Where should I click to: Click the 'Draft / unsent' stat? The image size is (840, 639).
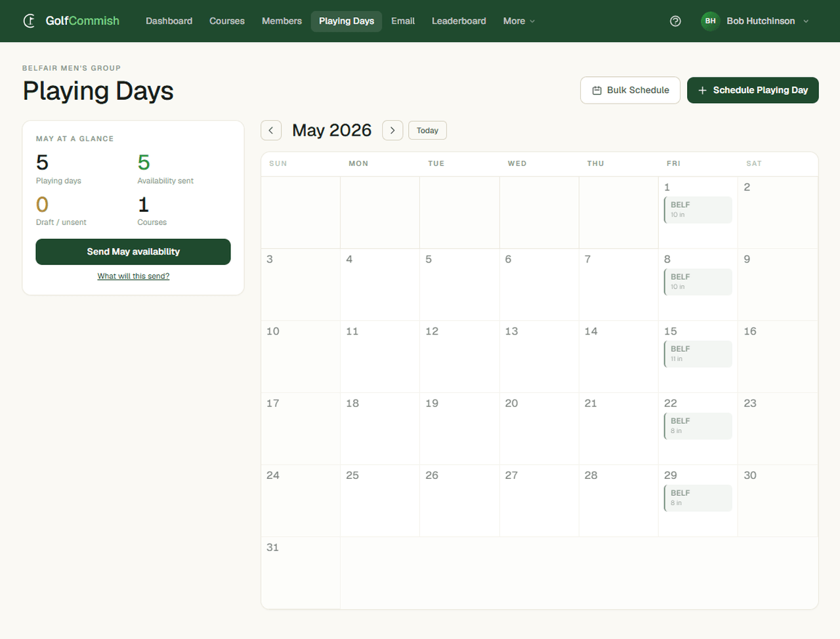click(x=61, y=211)
